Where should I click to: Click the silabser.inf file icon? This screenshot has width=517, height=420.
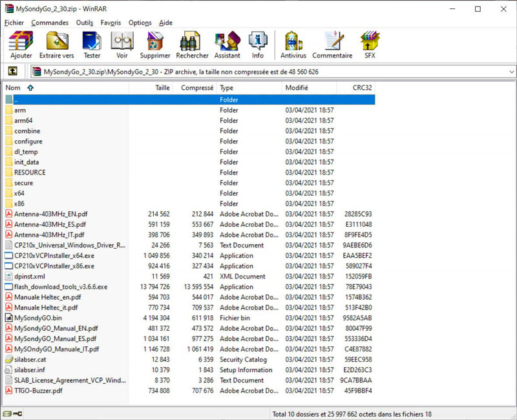tap(9, 370)
